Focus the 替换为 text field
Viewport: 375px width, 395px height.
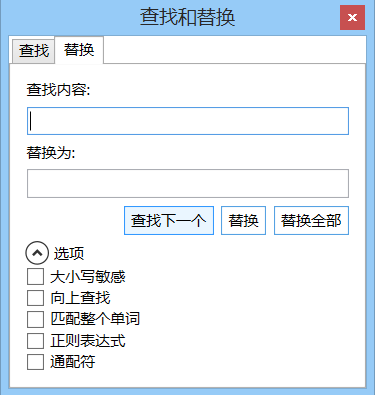188,183
